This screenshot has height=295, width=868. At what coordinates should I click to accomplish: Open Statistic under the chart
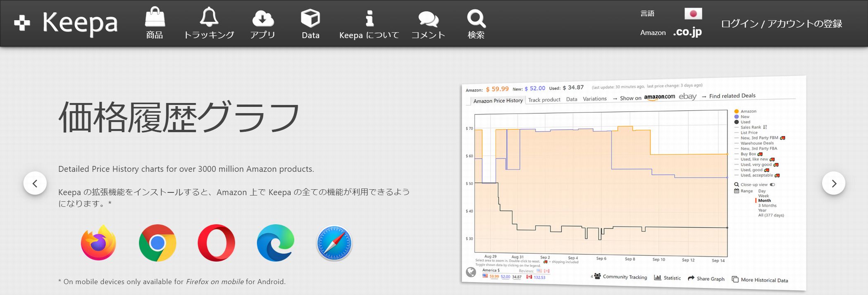[x=668, y=278]
